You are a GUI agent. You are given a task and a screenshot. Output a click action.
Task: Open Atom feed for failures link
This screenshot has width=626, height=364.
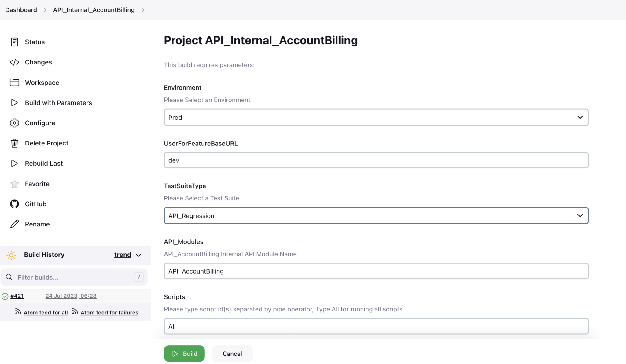[x=109, y=312]
